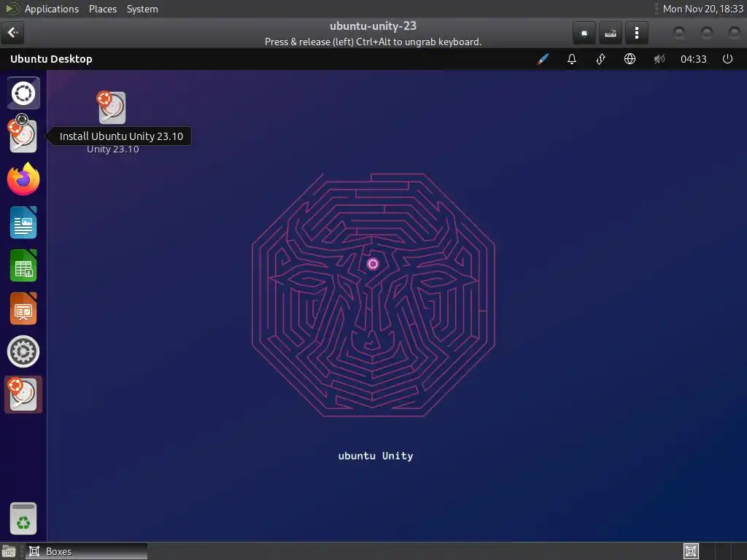Viewport: 747px width, 560px height.
Task: Open System Settings gear in the dock
Action: click(23, 351)
